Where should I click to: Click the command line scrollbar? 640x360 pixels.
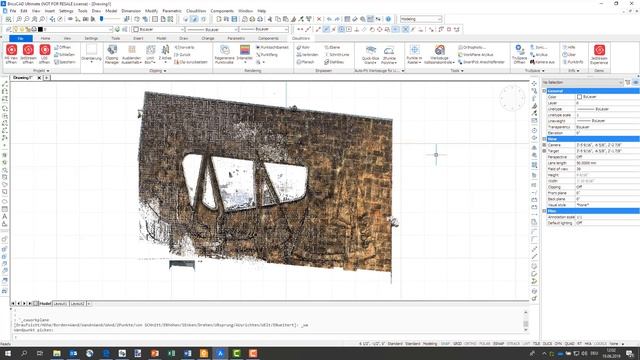[526, 320]
